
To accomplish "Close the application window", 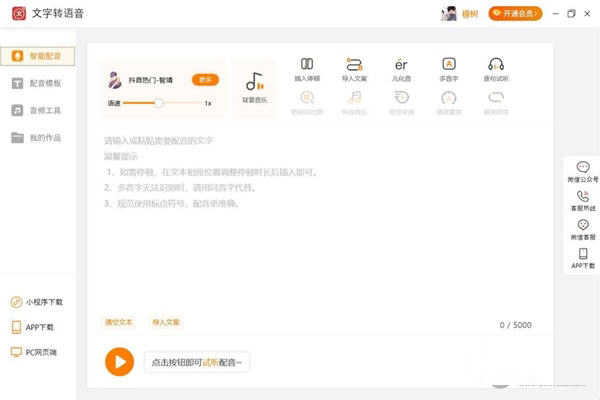I will 587,13.
